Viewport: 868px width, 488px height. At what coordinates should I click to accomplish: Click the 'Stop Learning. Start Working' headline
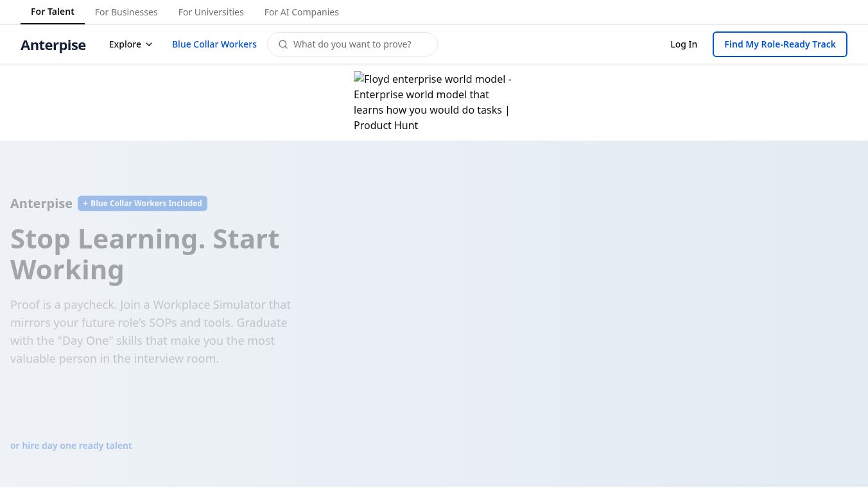coord(145,254)
